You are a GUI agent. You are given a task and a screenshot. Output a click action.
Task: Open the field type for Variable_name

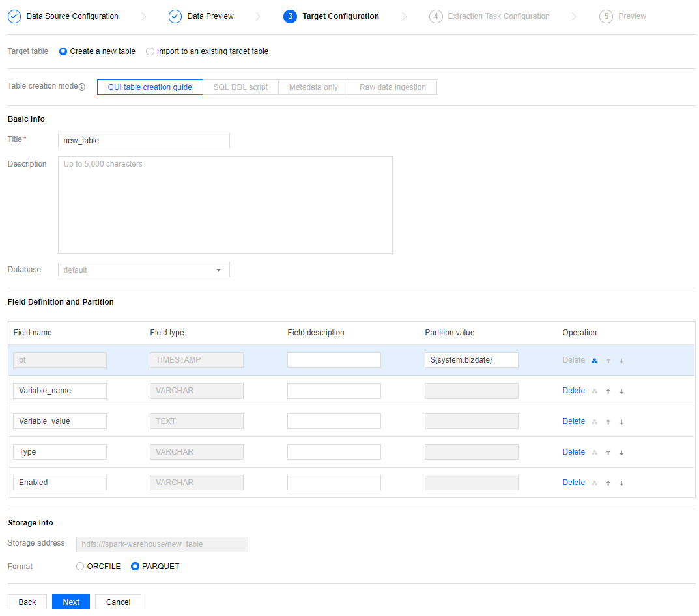pyautogui.click(x=197, y=391)
